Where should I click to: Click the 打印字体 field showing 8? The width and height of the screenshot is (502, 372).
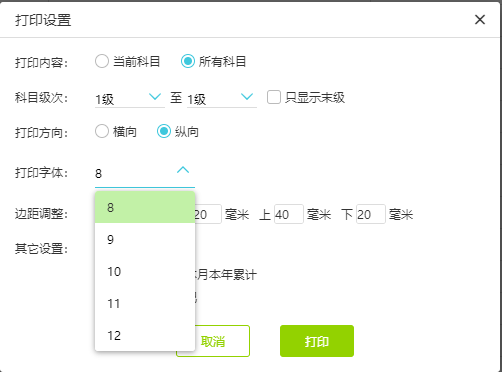click(x=145, y=174)
